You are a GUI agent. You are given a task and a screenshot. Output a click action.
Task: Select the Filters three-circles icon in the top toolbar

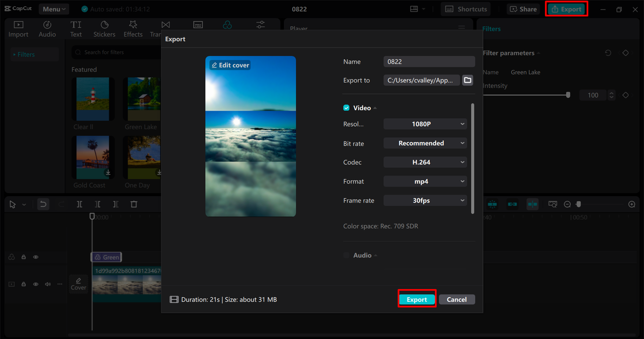pos(227,25)
